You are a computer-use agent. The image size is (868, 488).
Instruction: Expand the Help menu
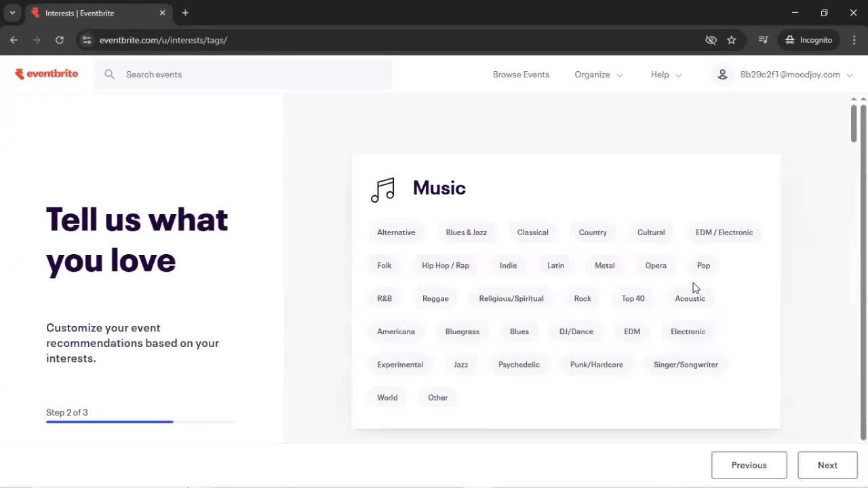666,75
